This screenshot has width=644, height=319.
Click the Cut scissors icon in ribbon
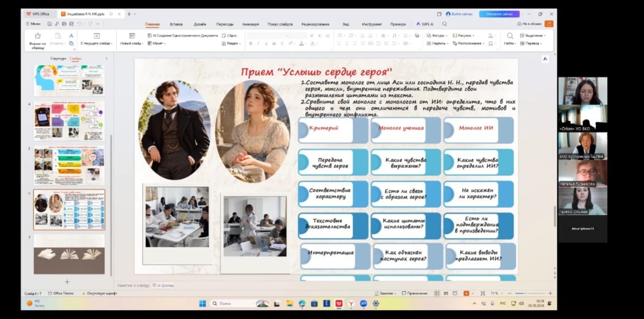[71, 35]
